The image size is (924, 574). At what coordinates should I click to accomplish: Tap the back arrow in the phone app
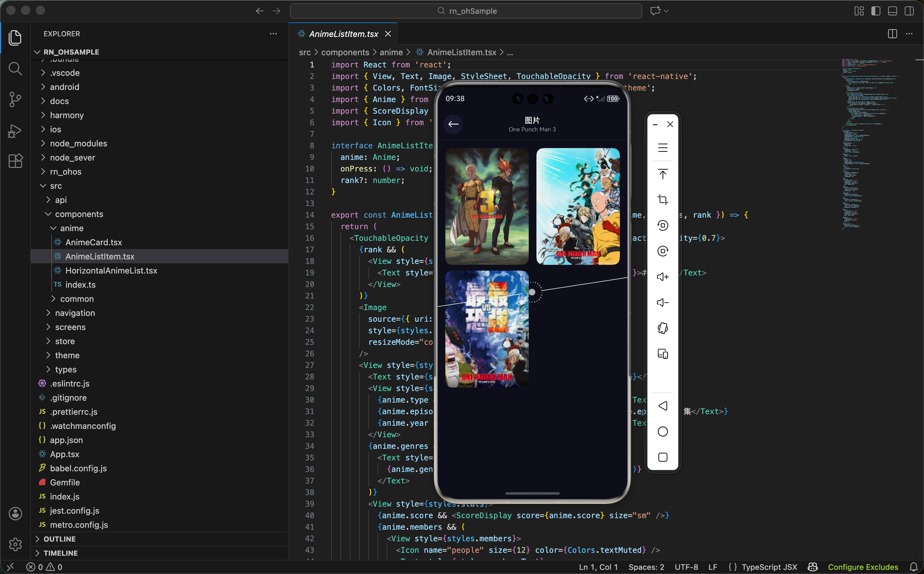pyautogui.click(x=453, y=124)
